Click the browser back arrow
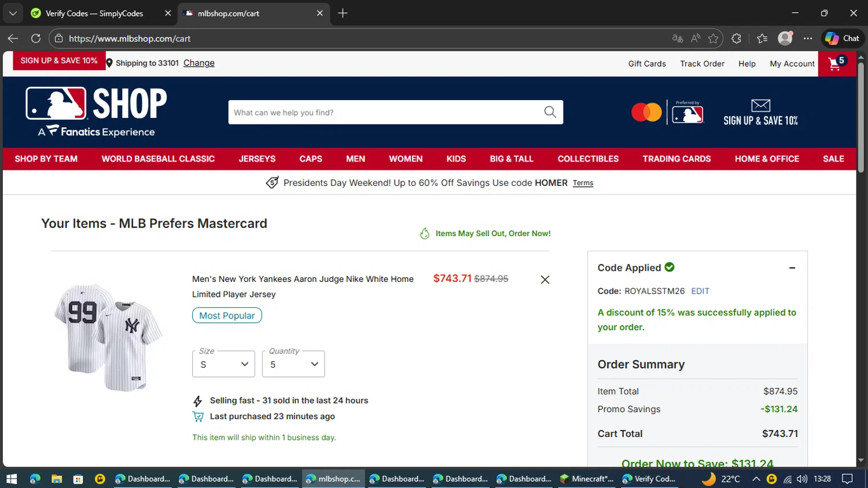Image resolution: width=868 pixels, height=488 pixels. point(13,38)
